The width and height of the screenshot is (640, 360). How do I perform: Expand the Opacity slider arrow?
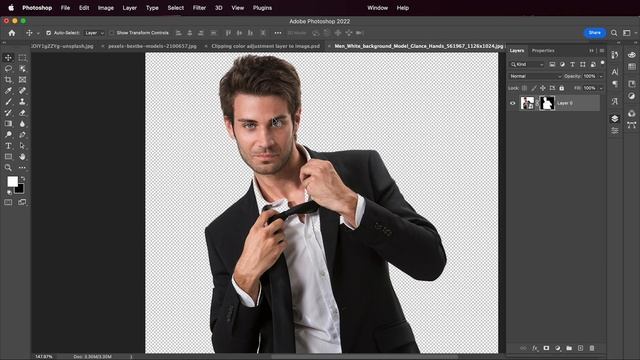[601, 76]
